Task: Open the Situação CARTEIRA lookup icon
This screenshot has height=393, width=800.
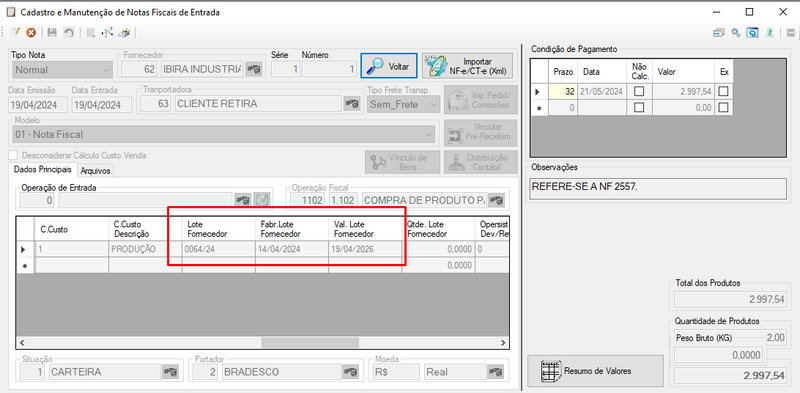Action: [171, 372]
